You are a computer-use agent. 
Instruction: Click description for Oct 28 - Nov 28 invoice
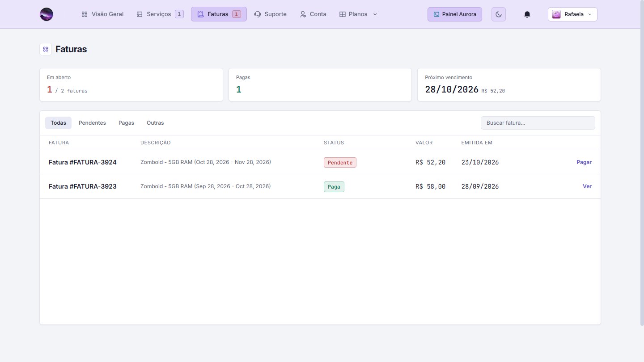(x=206, y=162)
